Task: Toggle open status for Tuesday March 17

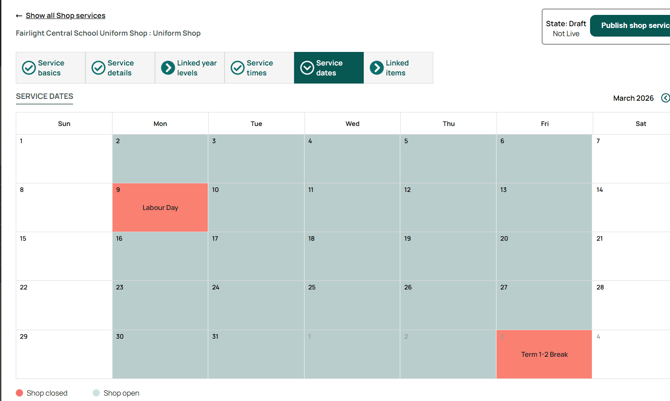Action: pos(256,256)
